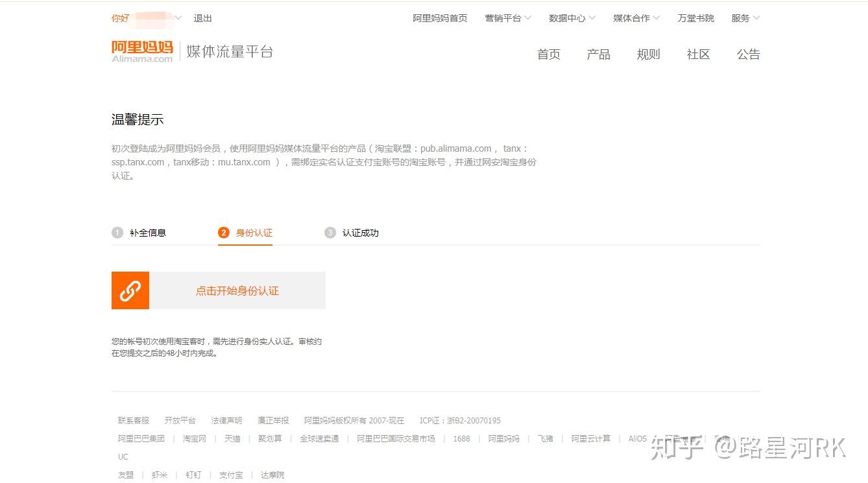This screenshot has height=483, width=868.
Task: Visit the 全球速卖通 footer link
Action: pos(319,439)
